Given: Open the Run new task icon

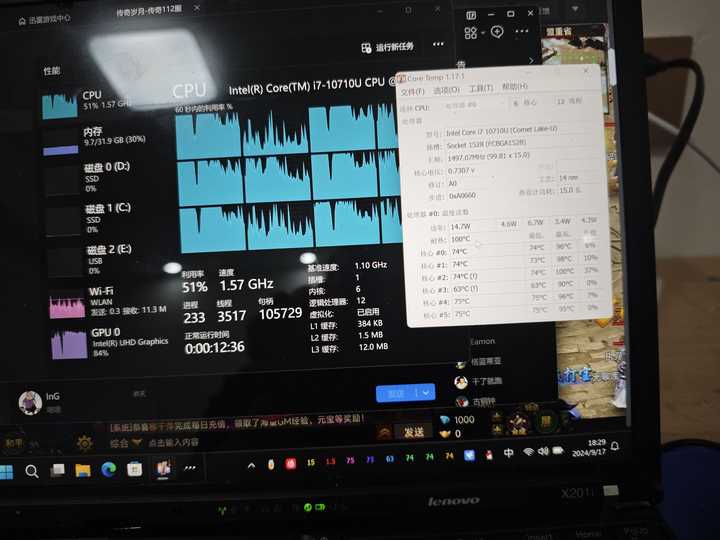Looking at the screenshot, I should pos(366,48).
